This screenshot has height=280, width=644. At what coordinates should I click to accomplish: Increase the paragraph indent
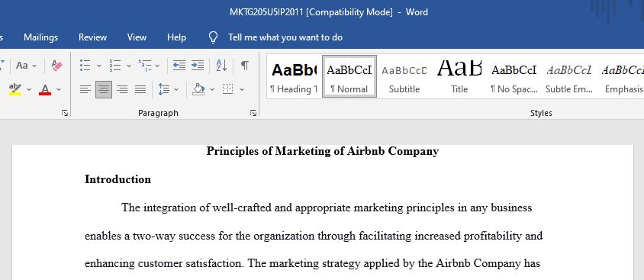click(x=198, y=66)
